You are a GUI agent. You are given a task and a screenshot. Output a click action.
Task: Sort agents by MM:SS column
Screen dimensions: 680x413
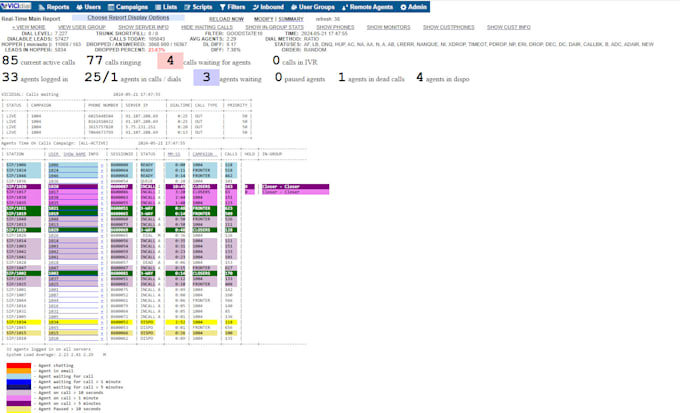(x=174, y=154)
